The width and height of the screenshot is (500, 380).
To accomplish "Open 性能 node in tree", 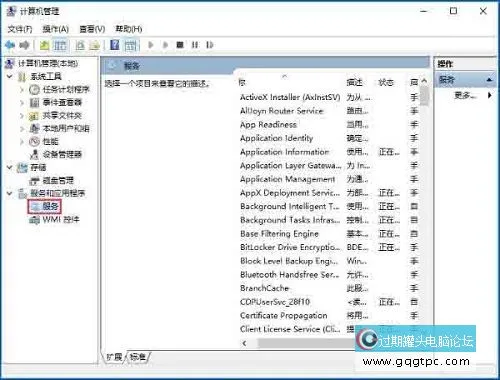I will (50, 141).
